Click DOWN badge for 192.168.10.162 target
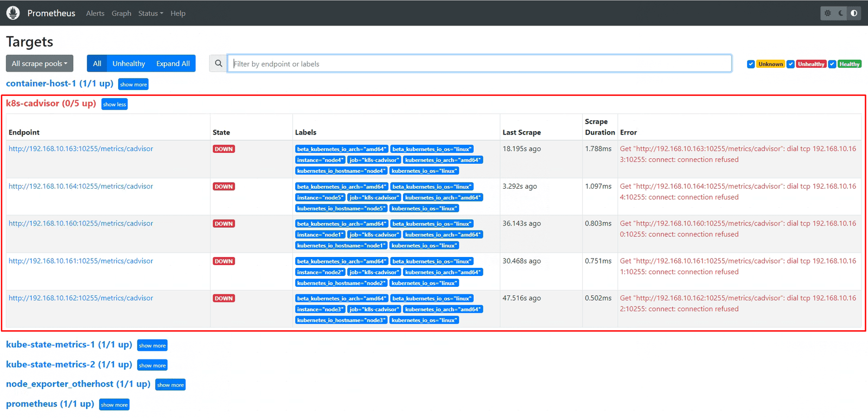The image size is (868, 418). tap(224, 299)
